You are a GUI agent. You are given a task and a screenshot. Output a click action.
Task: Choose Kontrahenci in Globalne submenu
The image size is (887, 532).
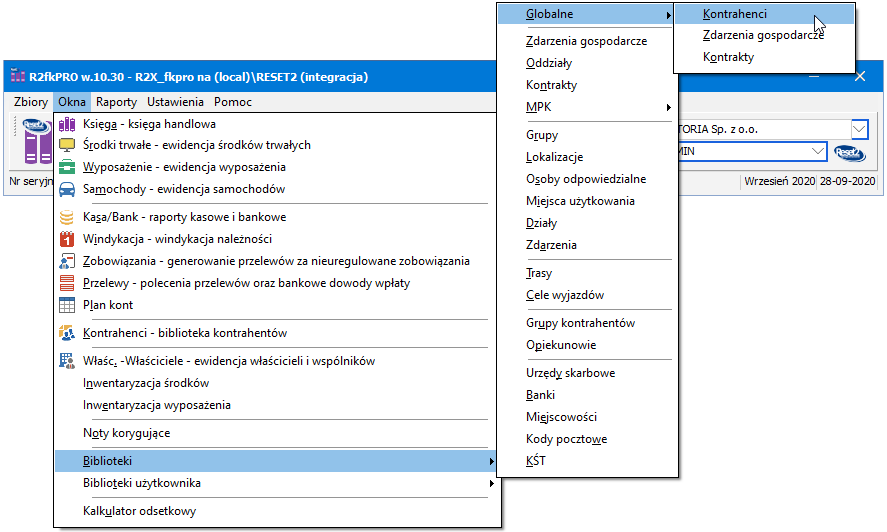tap(764, 14)
